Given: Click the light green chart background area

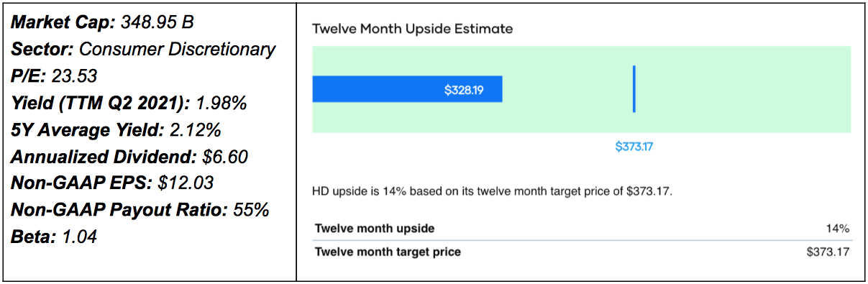Looking at the screenshot, I should click(x=741, y=89).
